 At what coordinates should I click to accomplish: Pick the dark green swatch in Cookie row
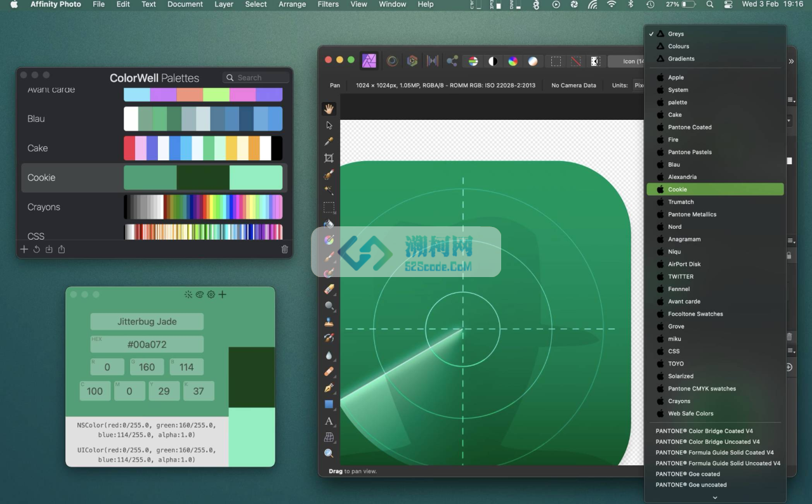(x=203, y=178)
